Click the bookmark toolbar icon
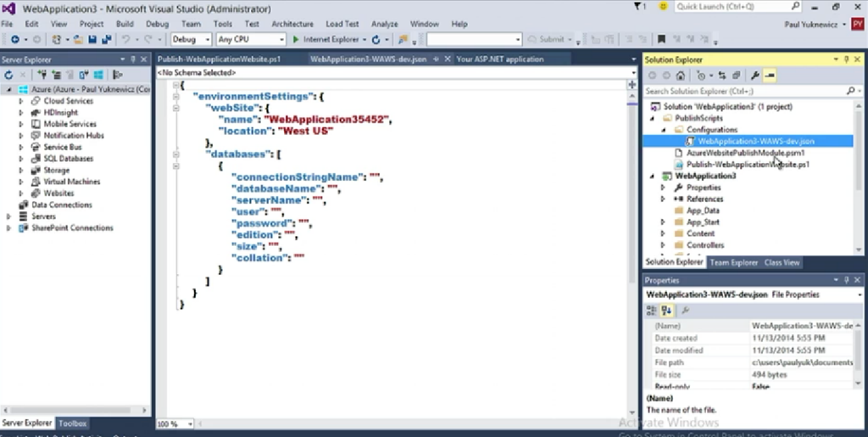868x437 pixels. (661, 40)
